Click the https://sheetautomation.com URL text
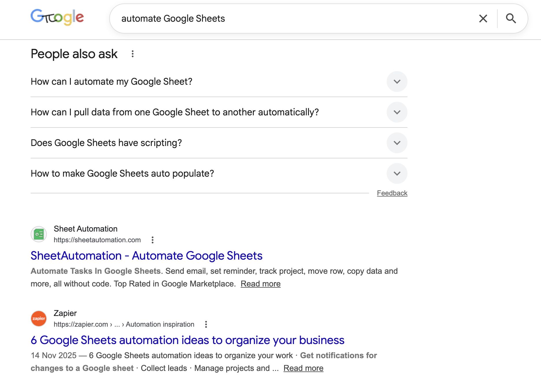The width and height of the screenshot is (541, 392). point(97,240)
